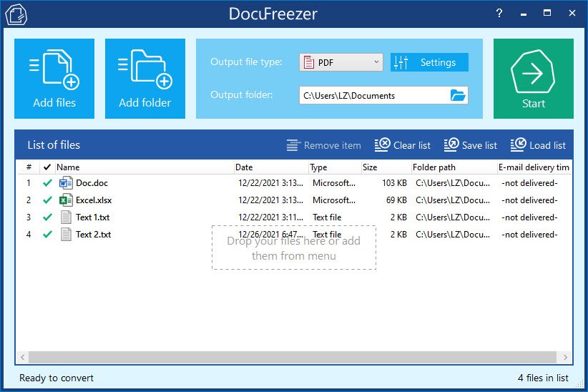Click the 69 KB size cell
588x392 pixels.
396,200
